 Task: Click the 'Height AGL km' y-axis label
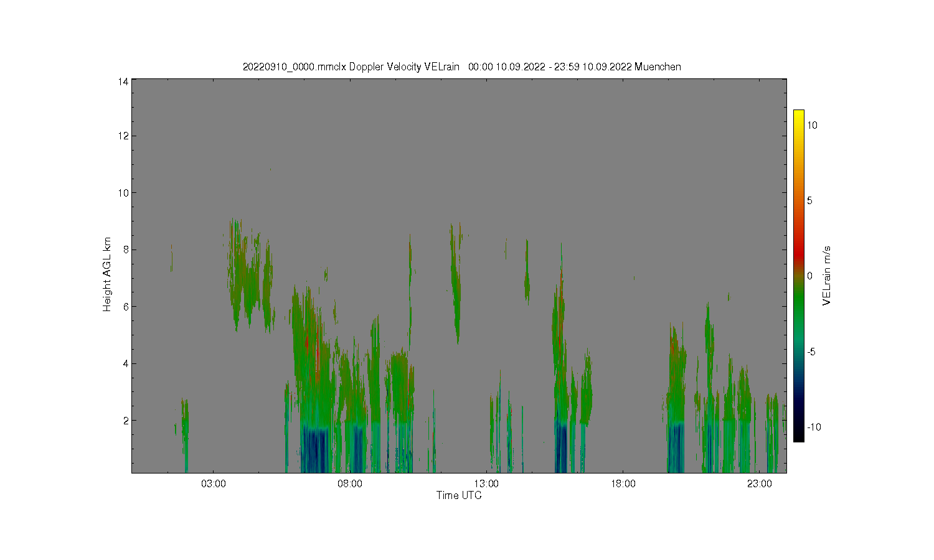(107, 274)
